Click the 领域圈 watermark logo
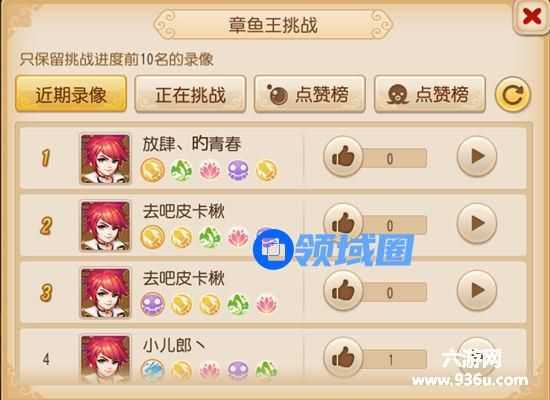Screen dimensions: 550x400 [333, 249]
